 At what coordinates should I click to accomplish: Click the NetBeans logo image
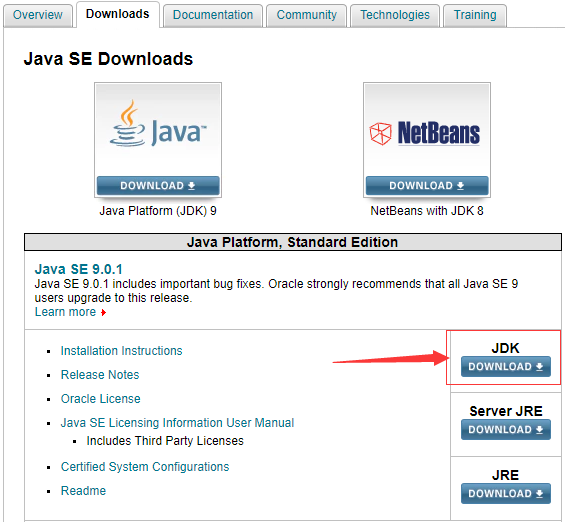pyautogui.click(x=427, y=129)
